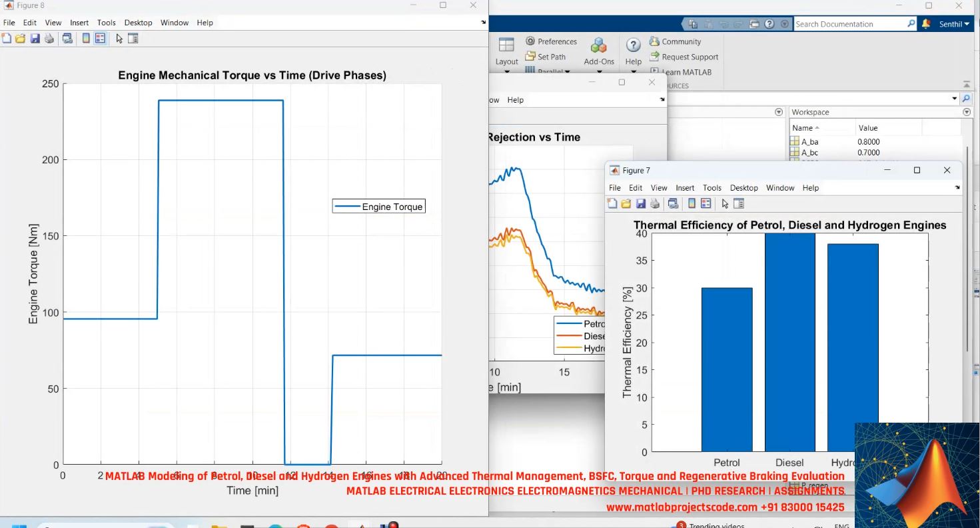Viewport: 980px width, 528px height.
Task: Save the figure using Figure 8's save icon
Action: point(35,38)
